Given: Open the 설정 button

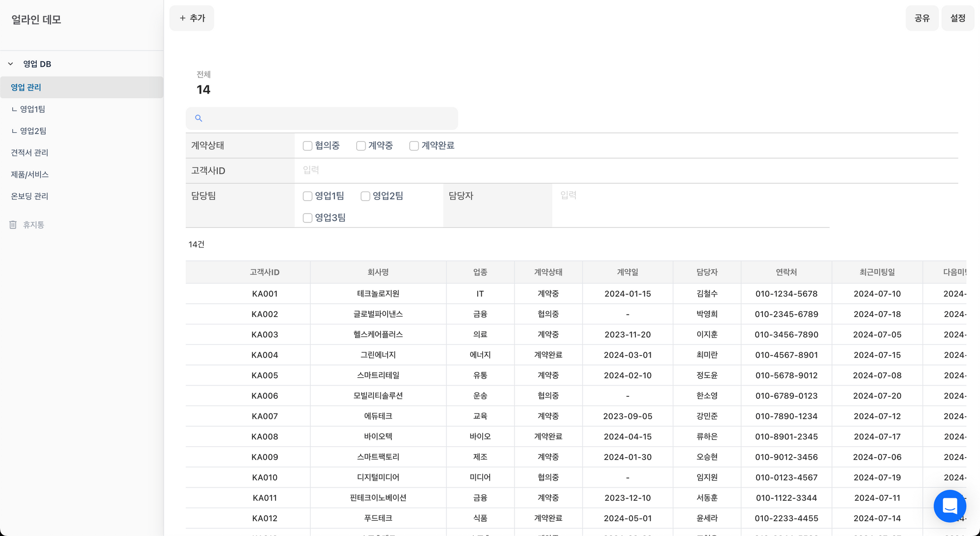Looking at the screenshot, I should [957, 18].
